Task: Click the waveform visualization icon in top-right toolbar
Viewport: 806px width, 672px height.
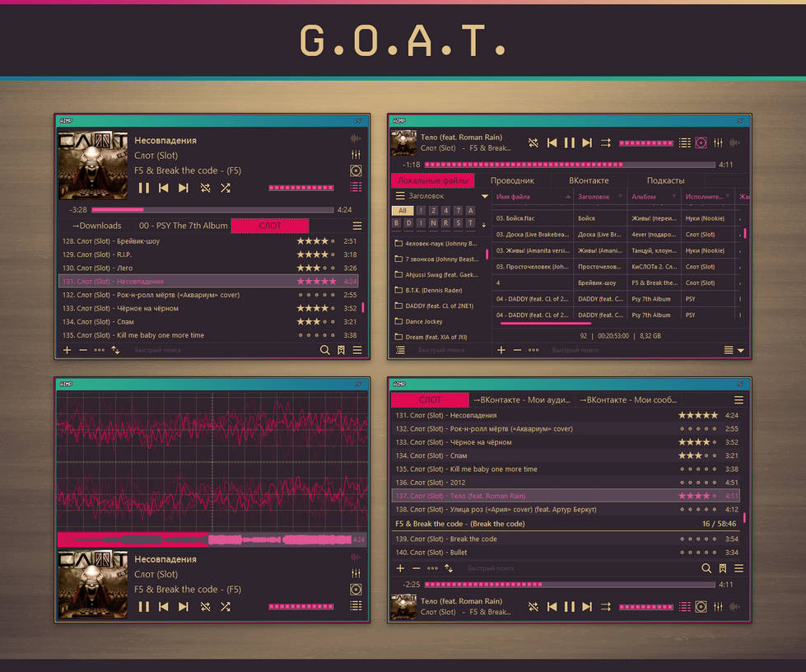Action: tap(735, 143)
